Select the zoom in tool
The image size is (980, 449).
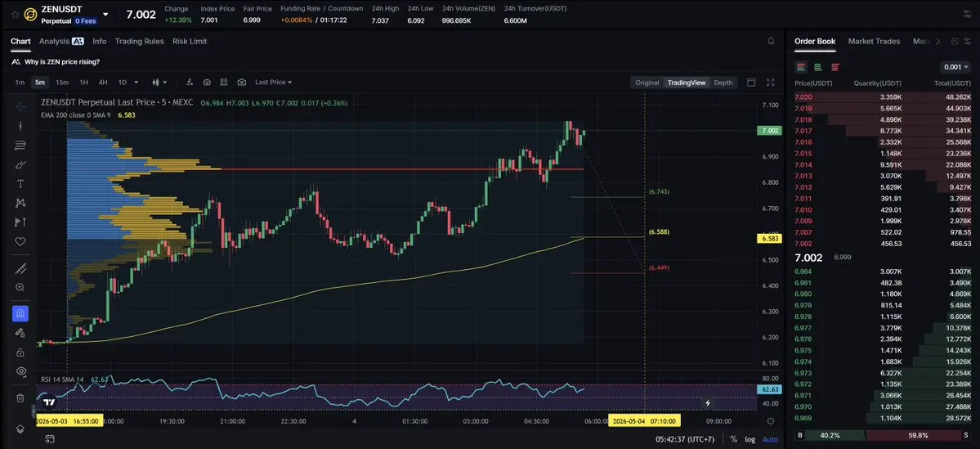pyautogui.click(x=20, y=288)
